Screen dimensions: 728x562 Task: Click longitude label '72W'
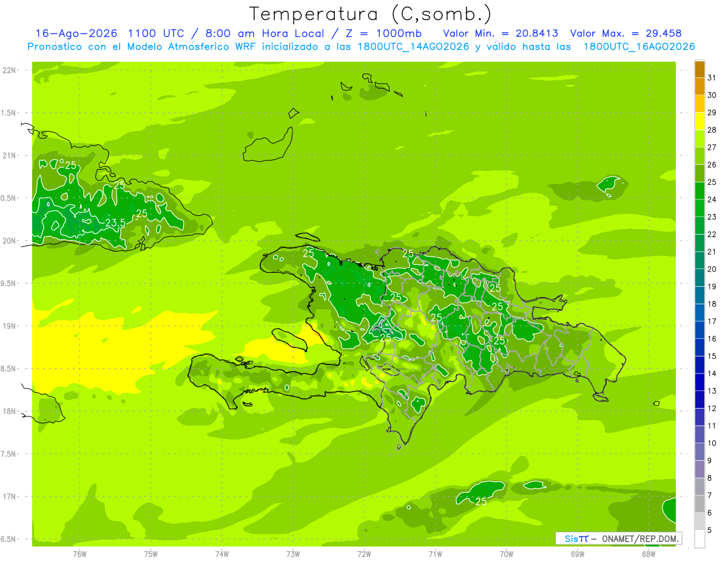(x=364, y=554)
